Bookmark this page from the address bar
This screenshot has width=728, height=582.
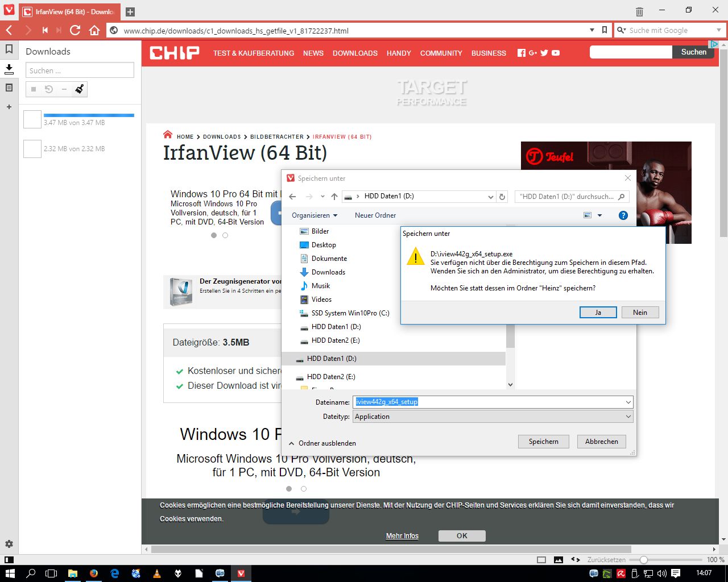point(605,30)
